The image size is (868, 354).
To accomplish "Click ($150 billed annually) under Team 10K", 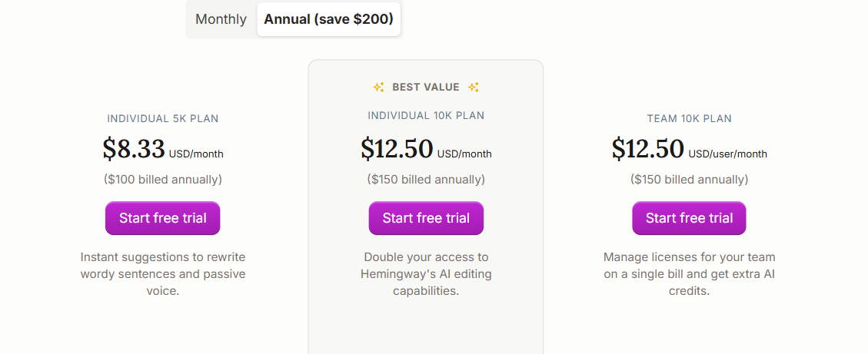I will click(x=689, y=179).
